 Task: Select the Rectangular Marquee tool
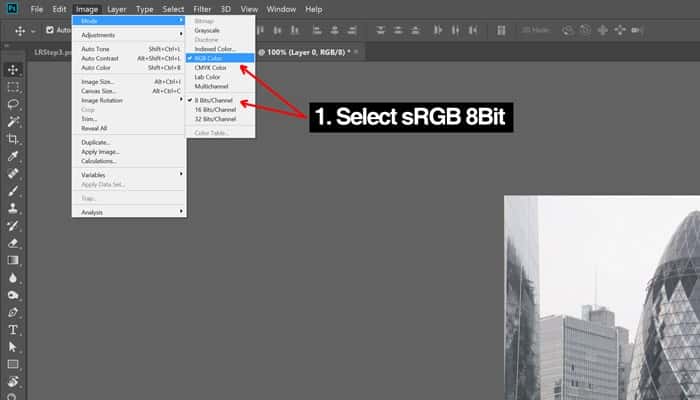click(x=13, y=87)
